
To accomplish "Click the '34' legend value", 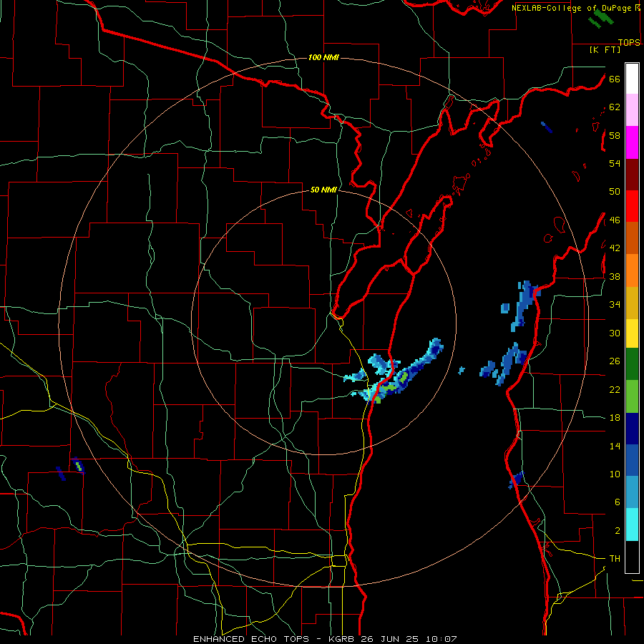I will point(615,305).
